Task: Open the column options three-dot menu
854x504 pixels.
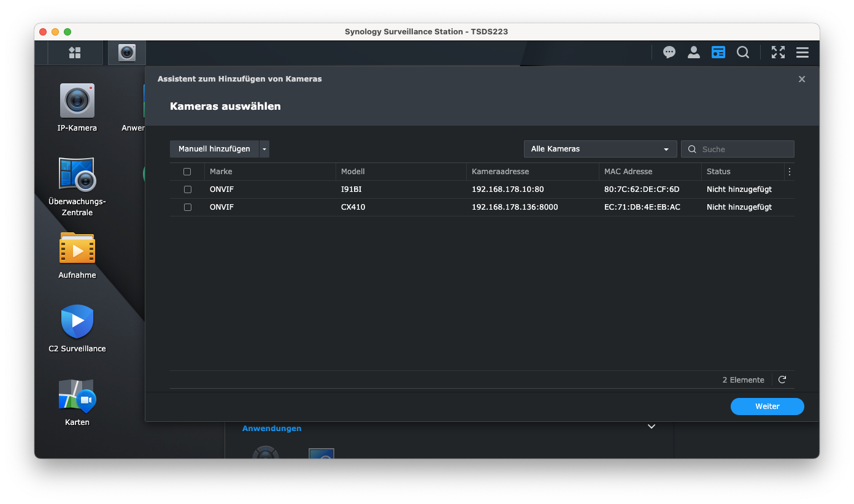Action: (790, 172)
